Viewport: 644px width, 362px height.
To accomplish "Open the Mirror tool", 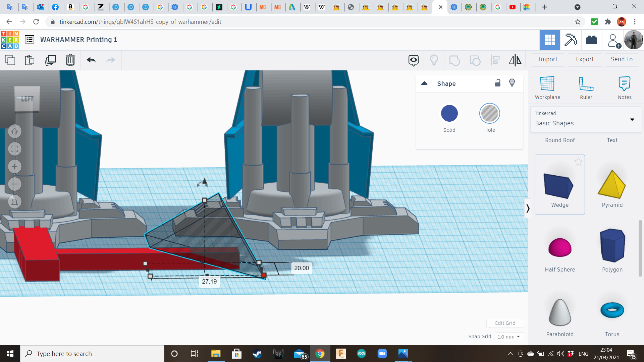I will click(x=515, y=60).
